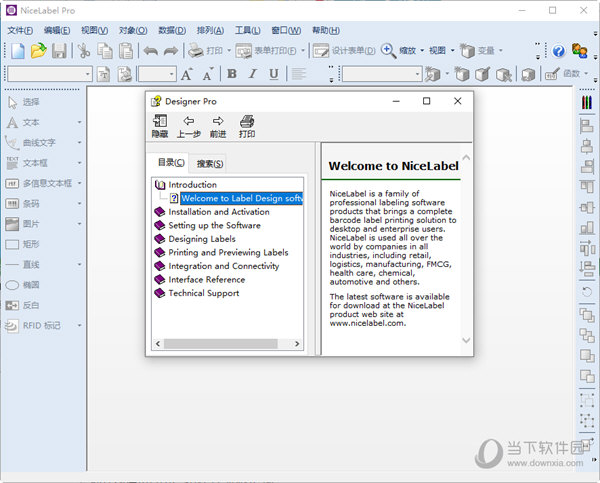Screen dimensions: 600x483
Task: Toggle italic formatting button
Action: coord(253,73)
